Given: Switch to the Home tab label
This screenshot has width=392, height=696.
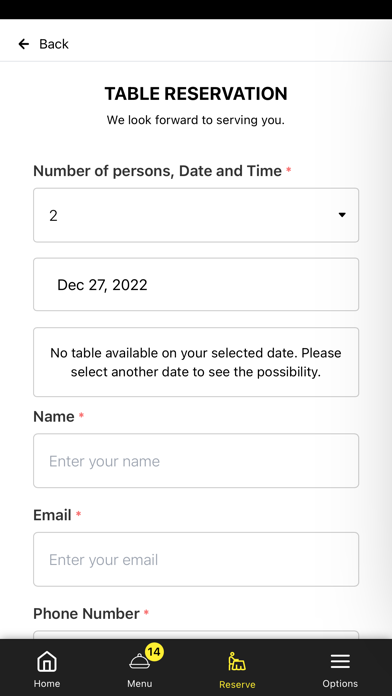Looking at the screenshot, I should point(47,684).
